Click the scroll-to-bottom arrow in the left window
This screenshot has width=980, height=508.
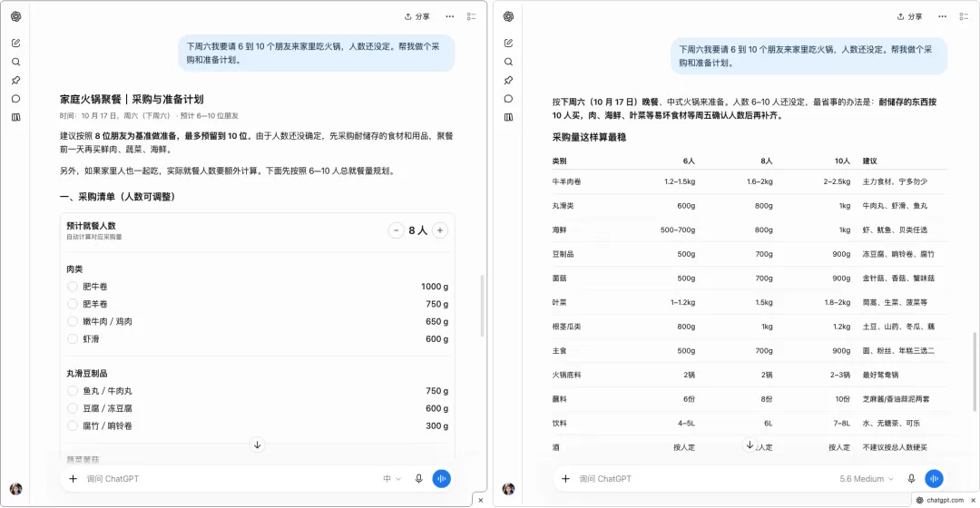point(258,444)
